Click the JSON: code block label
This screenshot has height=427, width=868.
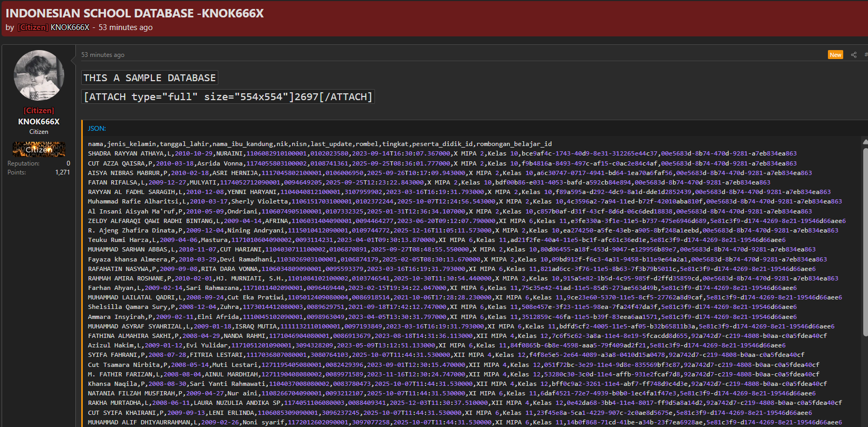click(x=97, y=129)
